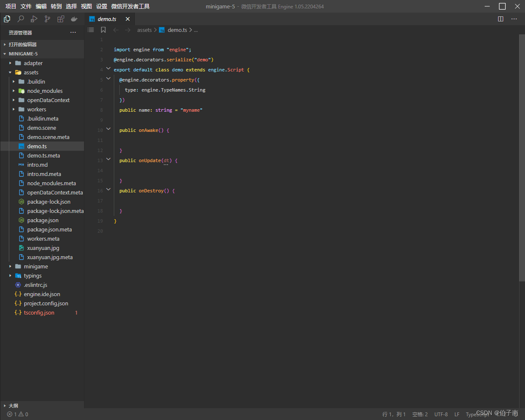Click the eslint icon of .eslintrc.js
The width and height of the screenshot is (525, 420).
click(x=18, y=285)
